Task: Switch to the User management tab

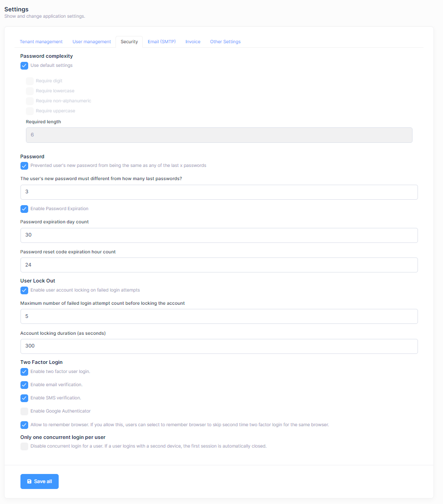Action: [x=91, y=42]
